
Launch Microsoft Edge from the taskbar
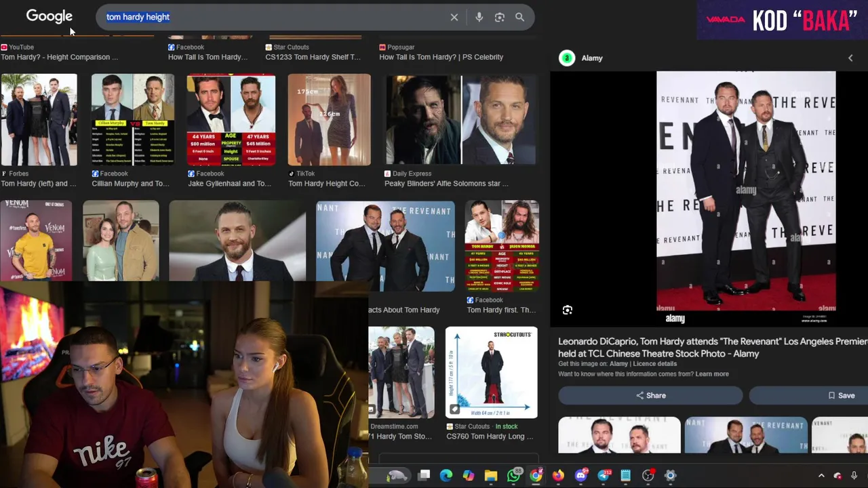point(446,476)
